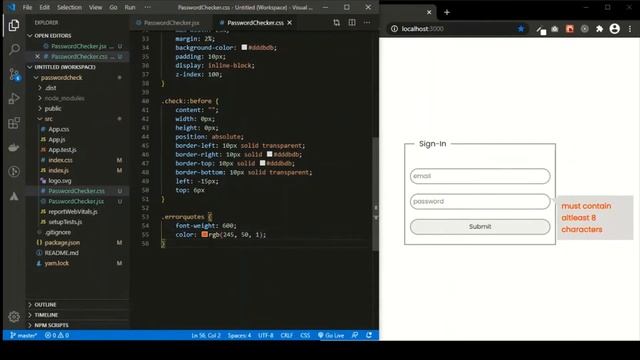This screenshot has height=360, width=640.
Task: Split the editor to the right
Action: 352,22
